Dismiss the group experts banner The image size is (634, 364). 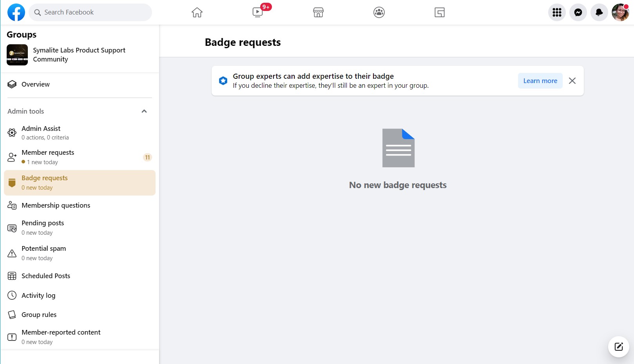[572, 80]
